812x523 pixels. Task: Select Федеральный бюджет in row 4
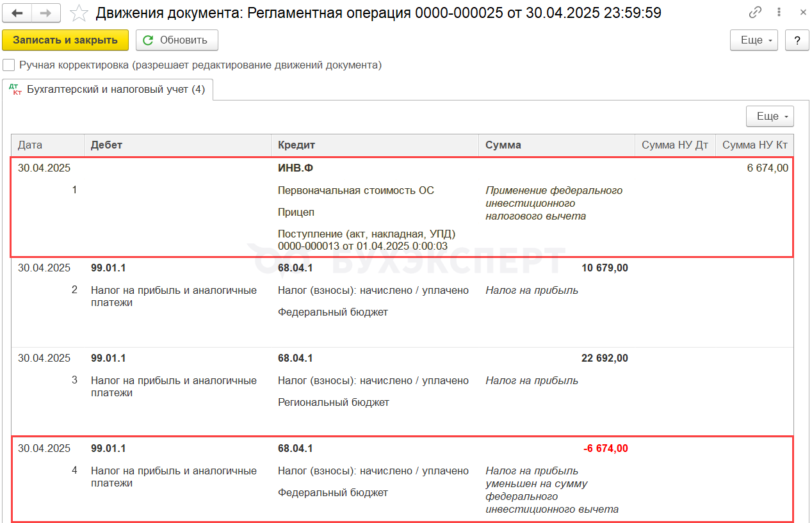333,492
